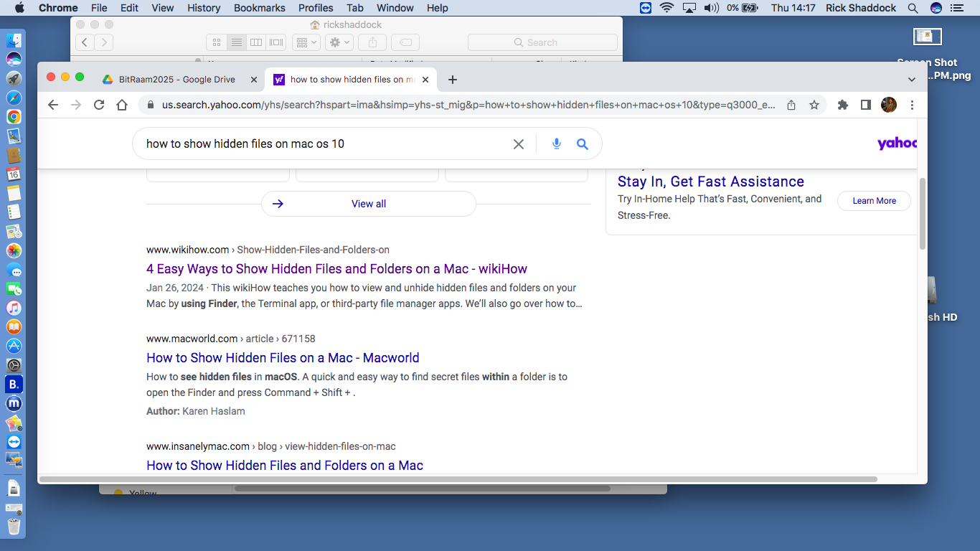This screenshot has height=551, width=980.
Task: Open Chrome extensions puzzle icon
Action: click(843, 105)
